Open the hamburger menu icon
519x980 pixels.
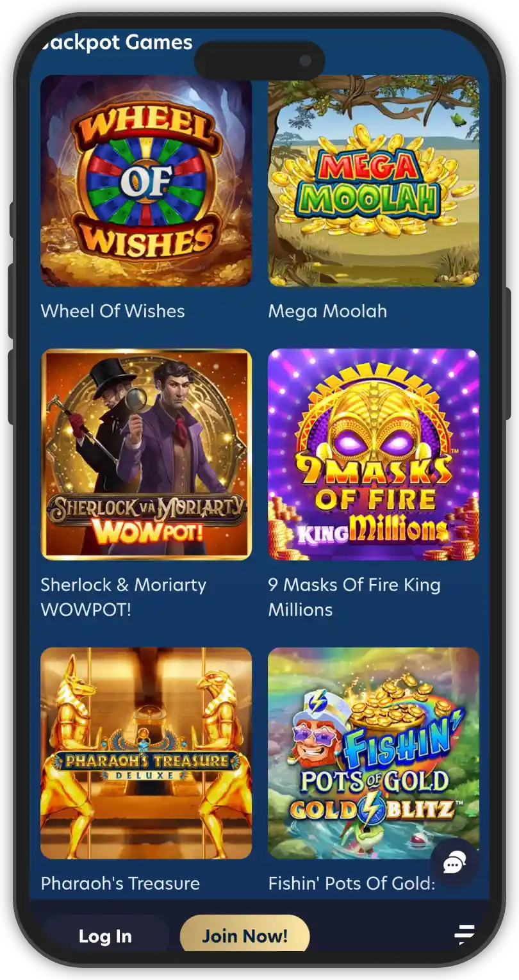tap(465, 935)
